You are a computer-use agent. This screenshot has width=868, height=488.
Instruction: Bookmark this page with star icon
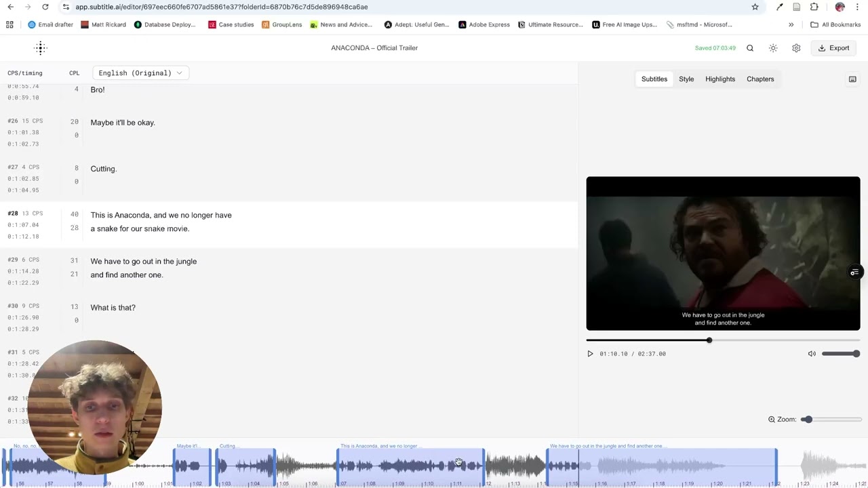pyautogui.click(x=755, y=7)
